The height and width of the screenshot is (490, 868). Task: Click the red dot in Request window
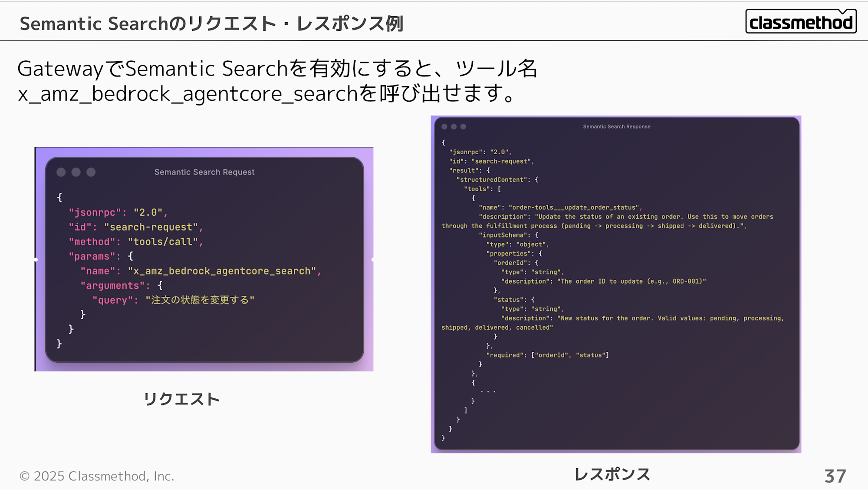point(61,172)
